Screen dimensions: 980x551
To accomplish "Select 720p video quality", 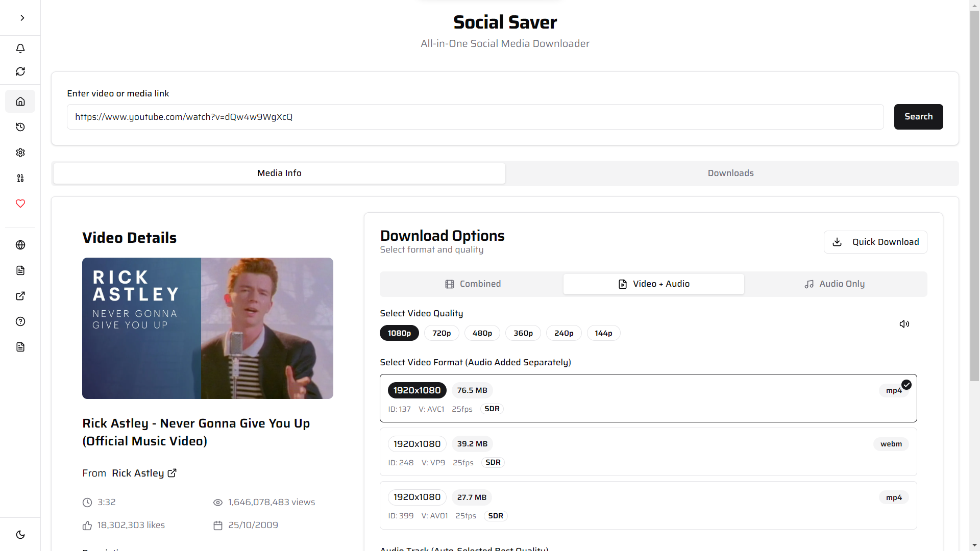I will [x=442, y=333].
